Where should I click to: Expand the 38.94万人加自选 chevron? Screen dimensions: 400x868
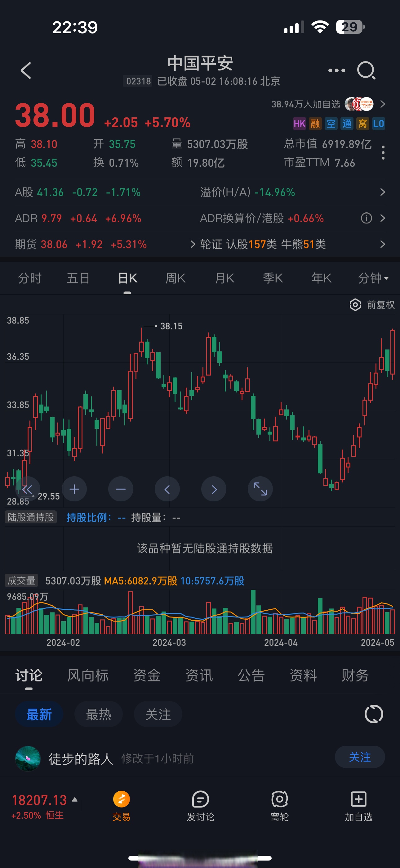tap(383, 104)
